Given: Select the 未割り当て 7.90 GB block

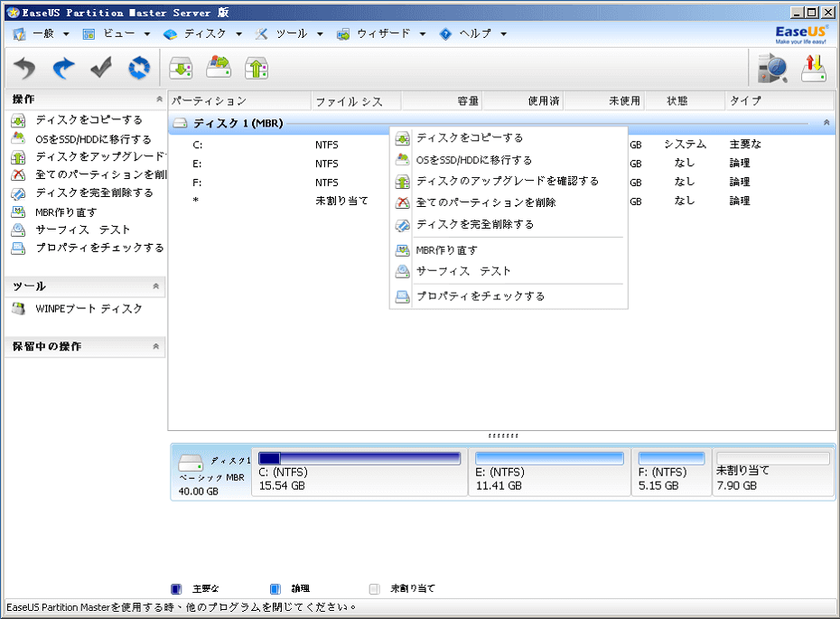Looking at the screenshot, I should coord(772,473).
